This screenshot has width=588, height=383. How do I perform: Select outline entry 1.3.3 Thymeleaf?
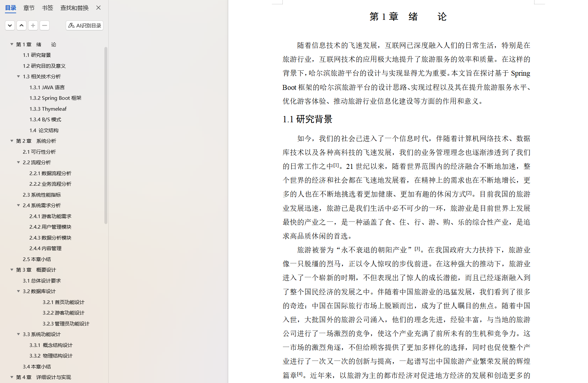coord(48,109)
